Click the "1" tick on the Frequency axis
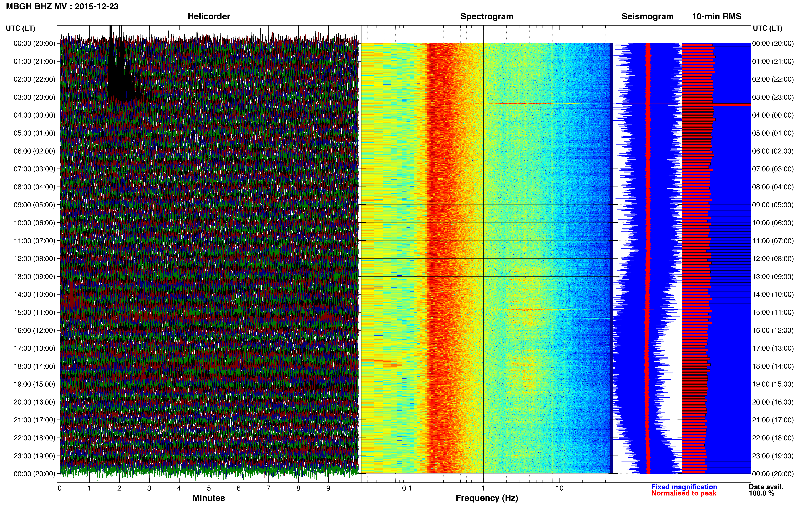The height and width of the screenshot is (508, 812). 483,488
